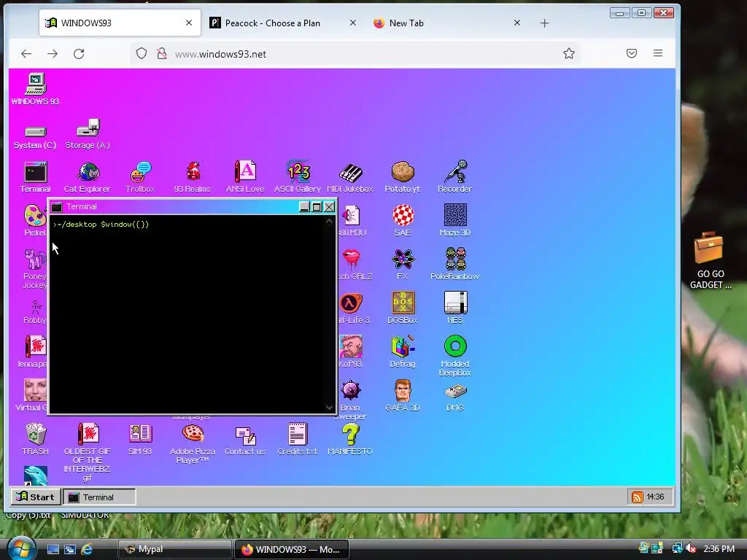Image resolution: width=747 pixels, height=560 pixels.
Task: Go back in browser history
Action: click(26, 54)
